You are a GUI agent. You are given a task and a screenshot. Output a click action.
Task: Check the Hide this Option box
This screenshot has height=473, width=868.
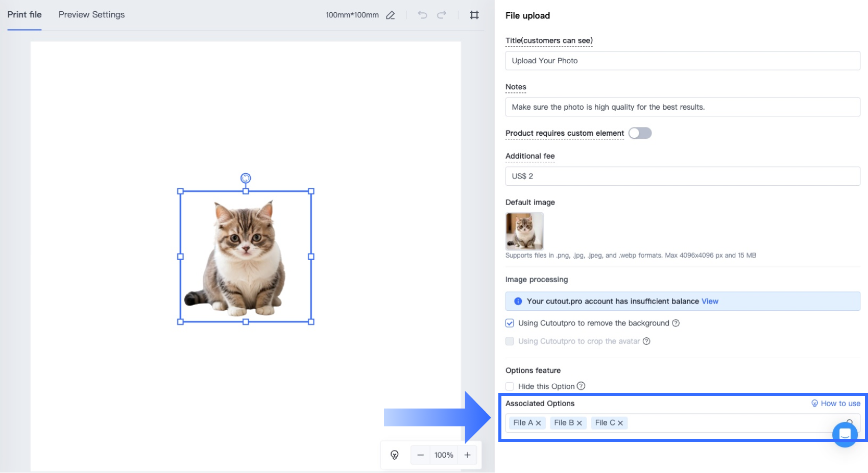(x=510, y=386)
